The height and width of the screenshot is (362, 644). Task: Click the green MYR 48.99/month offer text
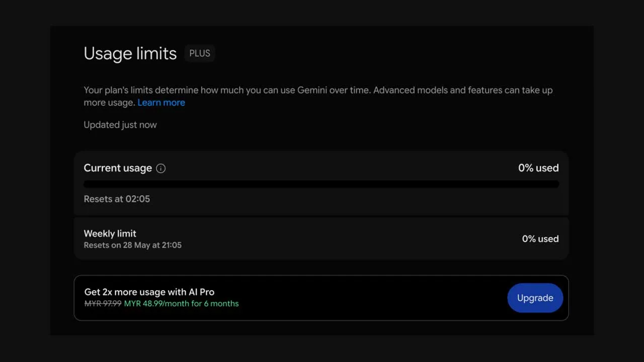click(x=181, y=304)
